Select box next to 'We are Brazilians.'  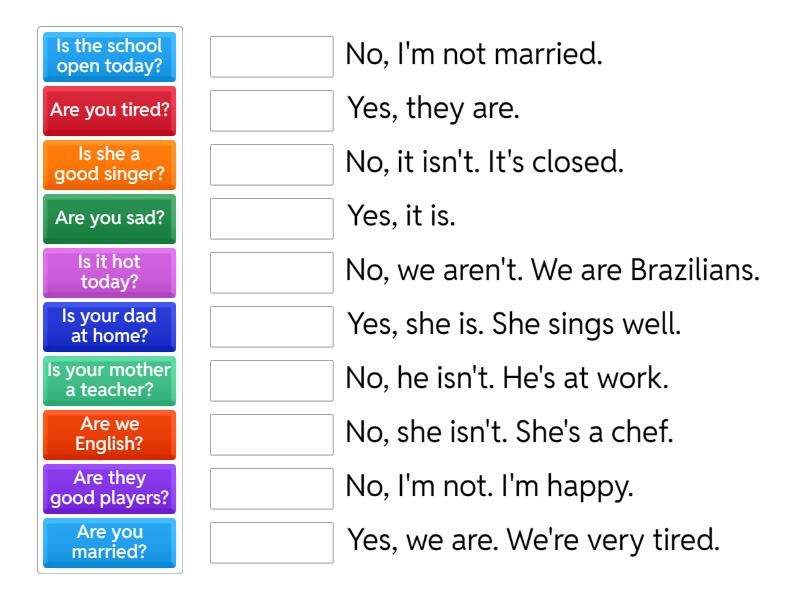pos(272,273)
